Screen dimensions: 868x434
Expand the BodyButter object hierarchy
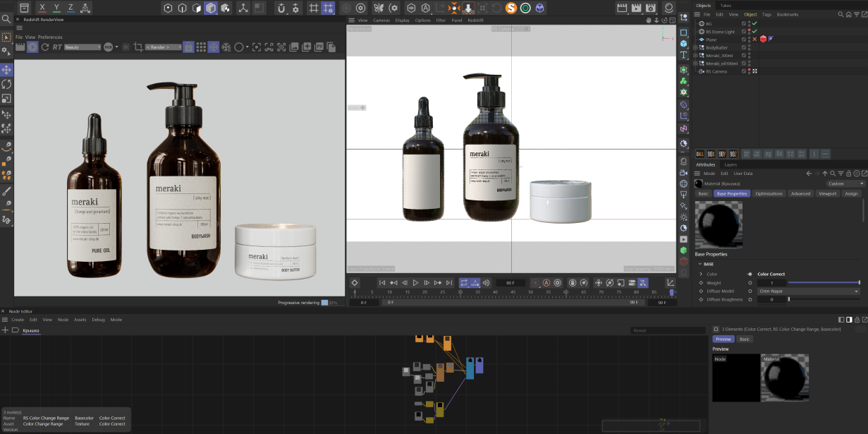695,48
